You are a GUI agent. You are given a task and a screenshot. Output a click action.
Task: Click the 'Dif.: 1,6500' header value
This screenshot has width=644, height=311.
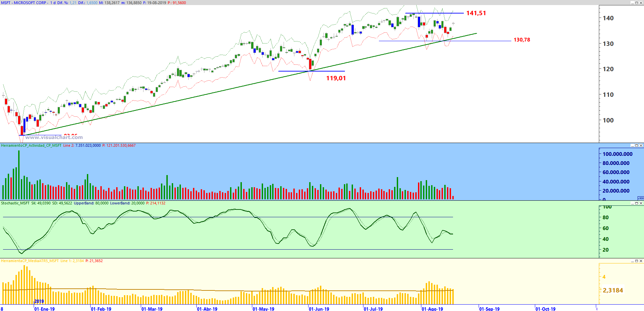tap(88, 3)
